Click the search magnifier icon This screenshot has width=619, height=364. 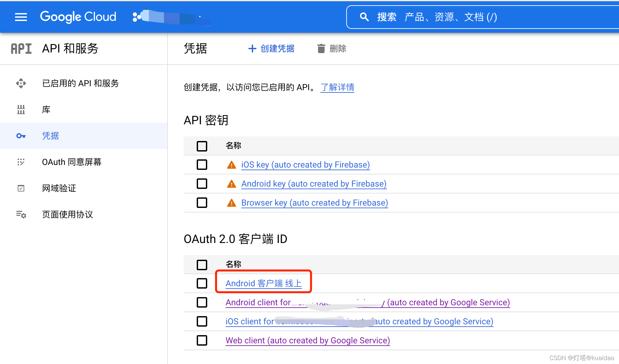[364, 17]
